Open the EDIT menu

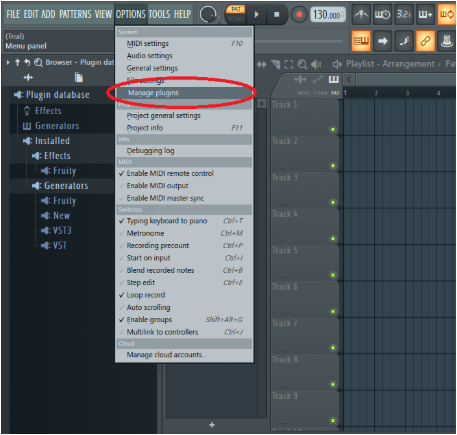[31, 14]
